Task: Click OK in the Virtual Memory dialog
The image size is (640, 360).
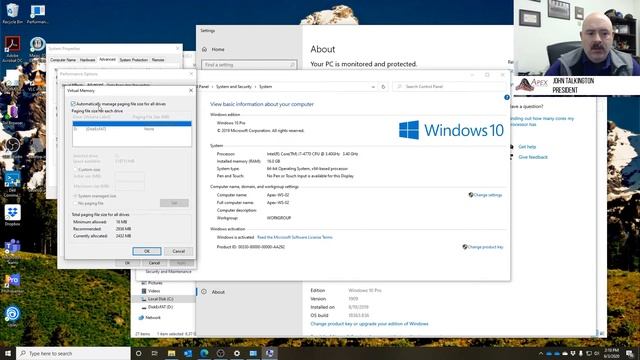Action: (147, 251)
